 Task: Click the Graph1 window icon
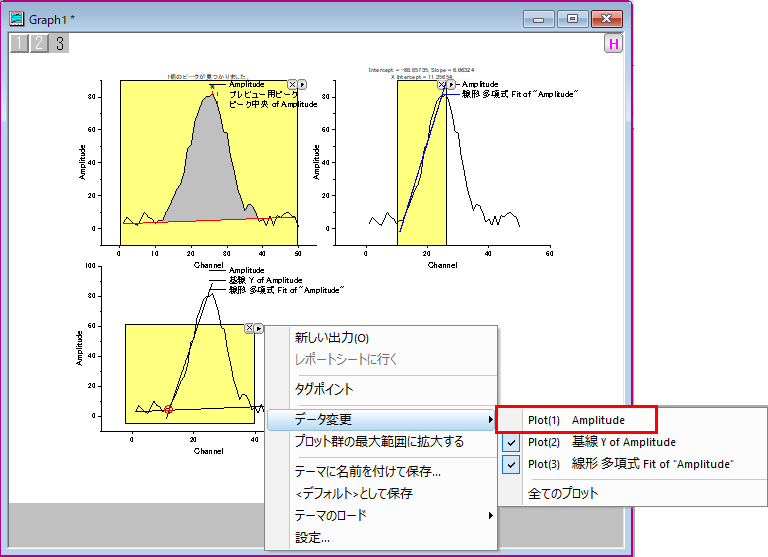[x=17, y=19]
